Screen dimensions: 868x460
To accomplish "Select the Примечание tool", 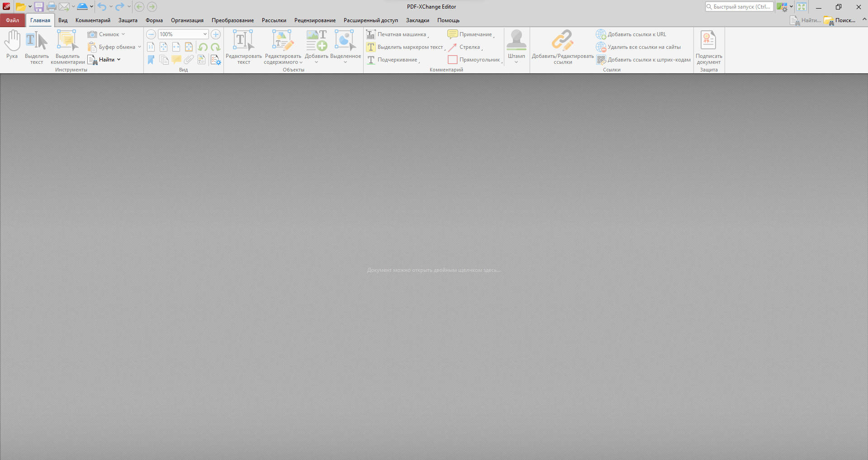I will (470, 34).
